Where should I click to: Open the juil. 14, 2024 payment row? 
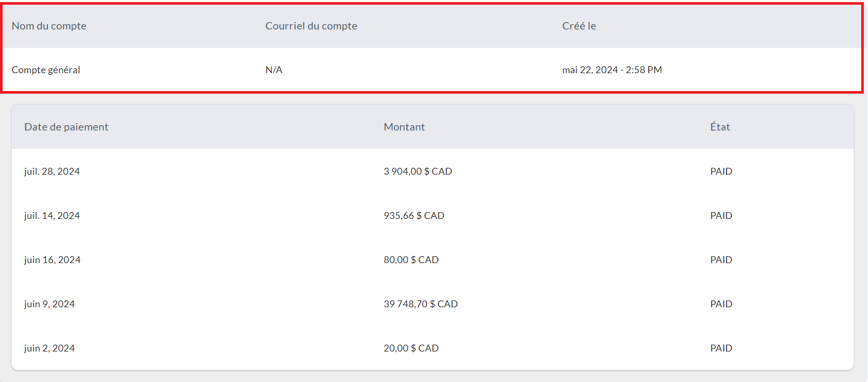pos(52,216)
